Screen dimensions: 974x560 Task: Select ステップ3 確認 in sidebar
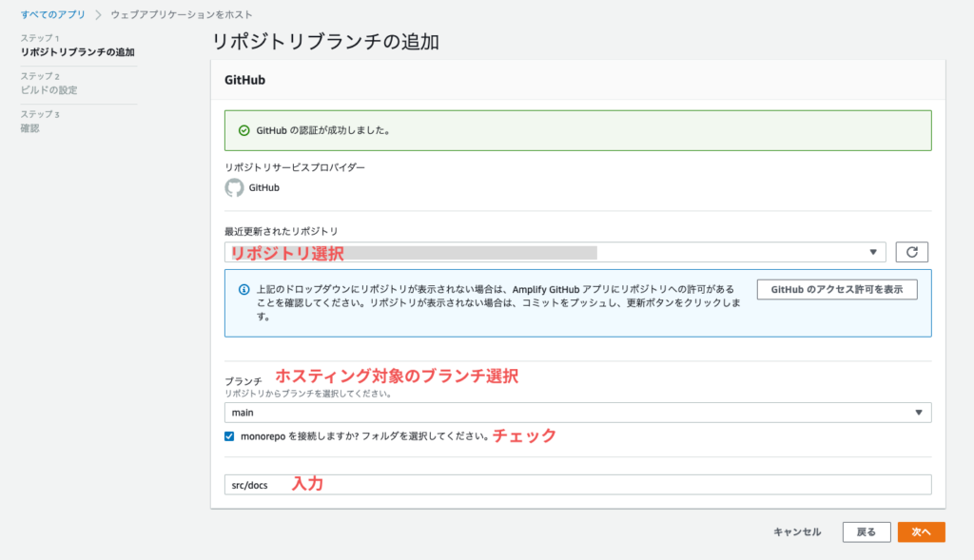[x=40, y=121]
